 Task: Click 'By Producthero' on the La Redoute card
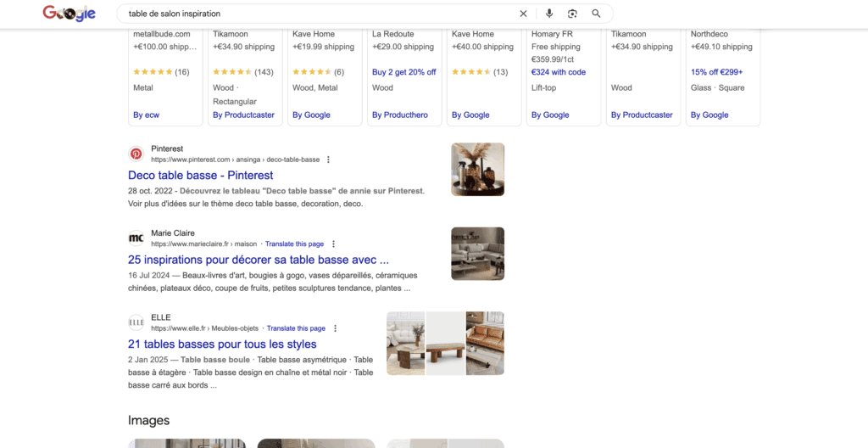(x=400, y=115)
